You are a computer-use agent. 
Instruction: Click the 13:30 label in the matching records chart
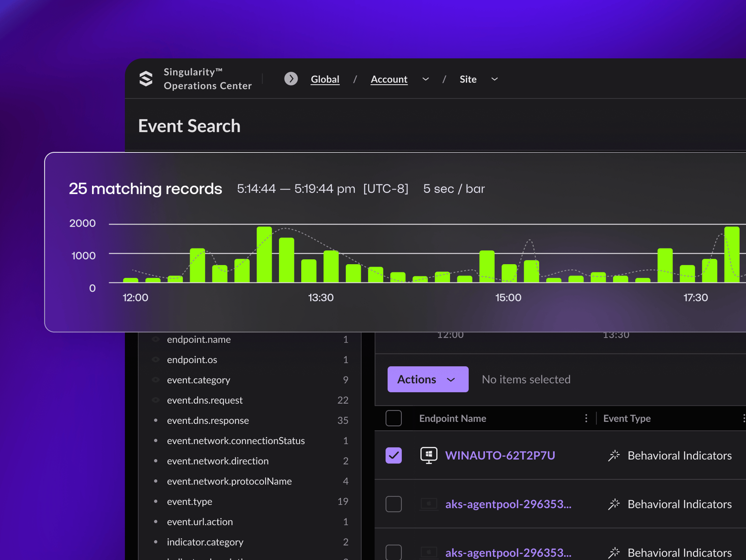click(321, 297)
